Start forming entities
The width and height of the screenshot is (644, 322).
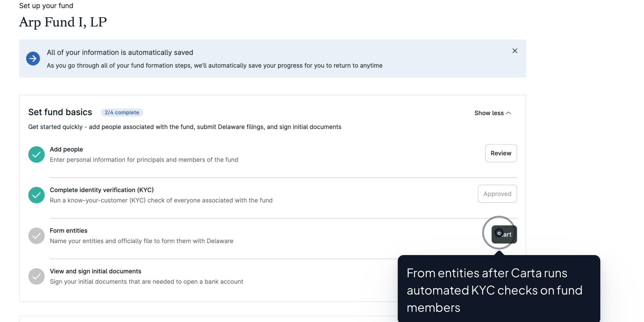click(x=504, y=234)
